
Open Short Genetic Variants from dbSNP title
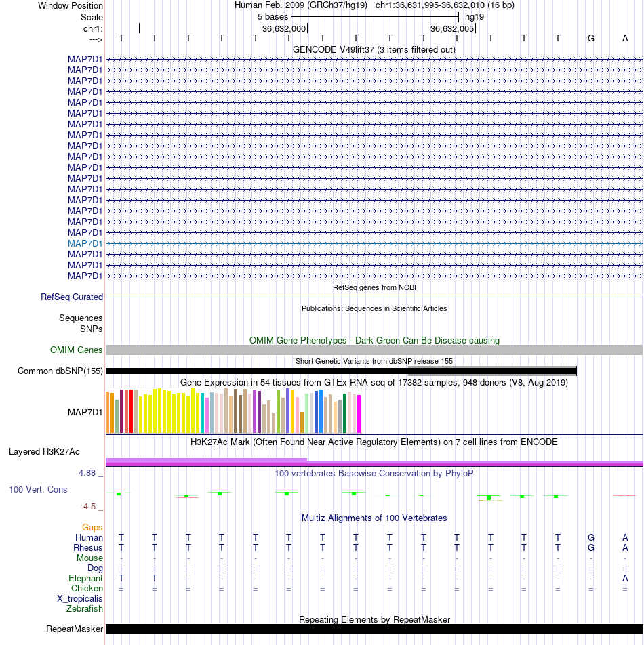coord(374,361)
